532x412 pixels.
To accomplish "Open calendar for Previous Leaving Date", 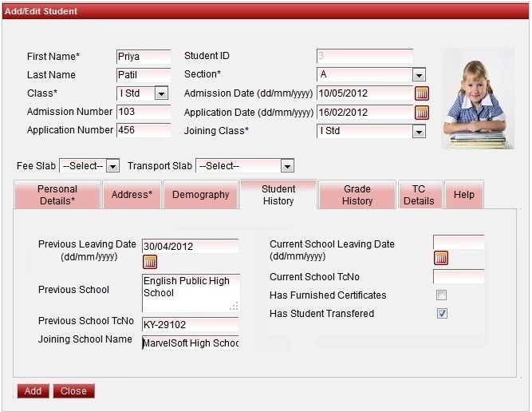I will pyautogui.click(x=150, y=262).
